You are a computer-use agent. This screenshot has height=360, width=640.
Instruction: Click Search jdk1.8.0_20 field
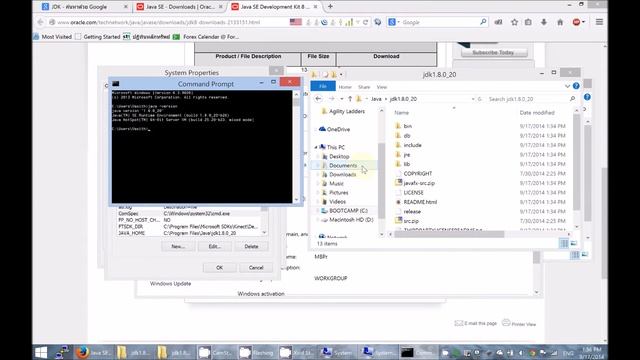pos(527,99)
